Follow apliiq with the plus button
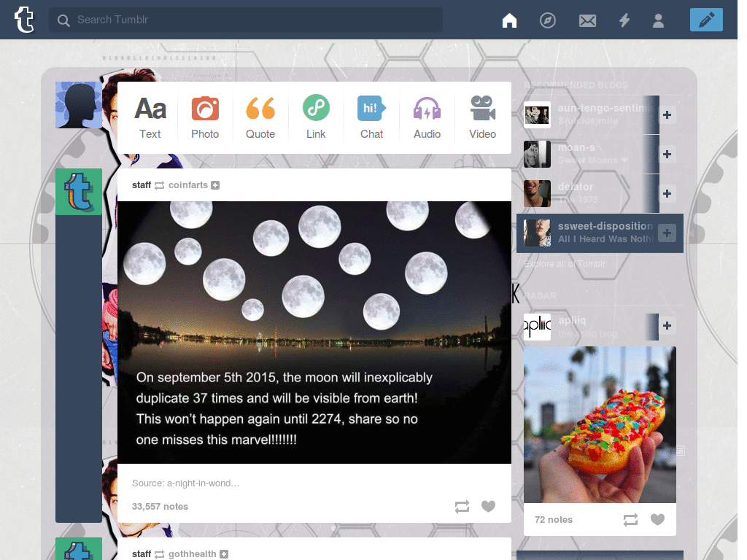Image resolution: width=747 pixels, height=560 pixels. [x=667, y=326]
